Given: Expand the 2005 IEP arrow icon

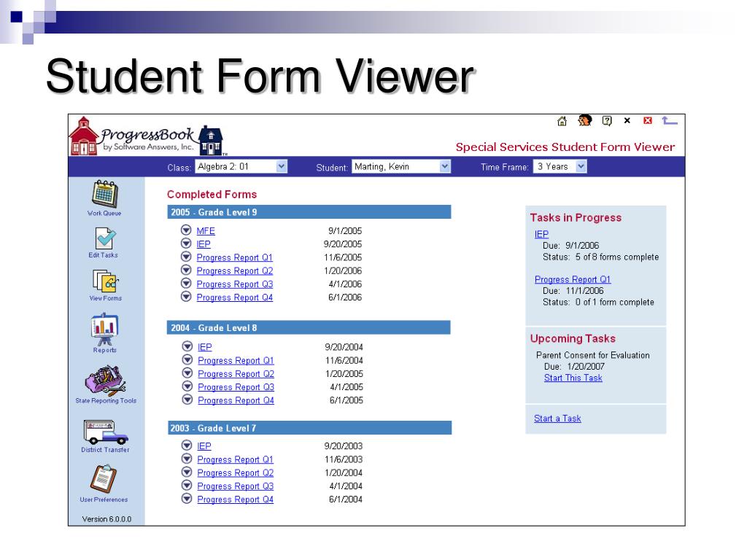Looking at the screenshot, I should [x=186, y=244].
